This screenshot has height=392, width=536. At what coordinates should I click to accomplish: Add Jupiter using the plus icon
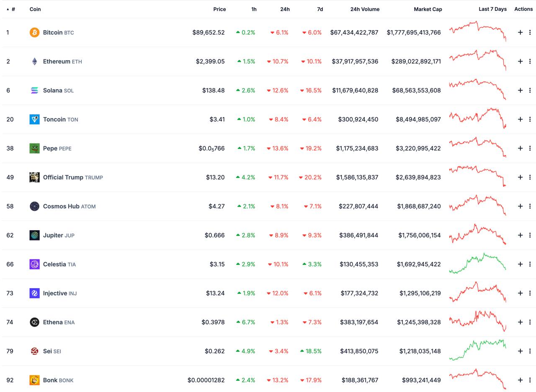pyautogui.click(x=520, y=235)
